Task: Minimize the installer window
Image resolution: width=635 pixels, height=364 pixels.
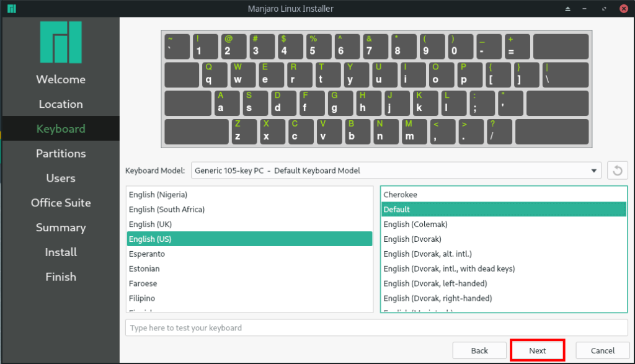Action: point(584,9)
